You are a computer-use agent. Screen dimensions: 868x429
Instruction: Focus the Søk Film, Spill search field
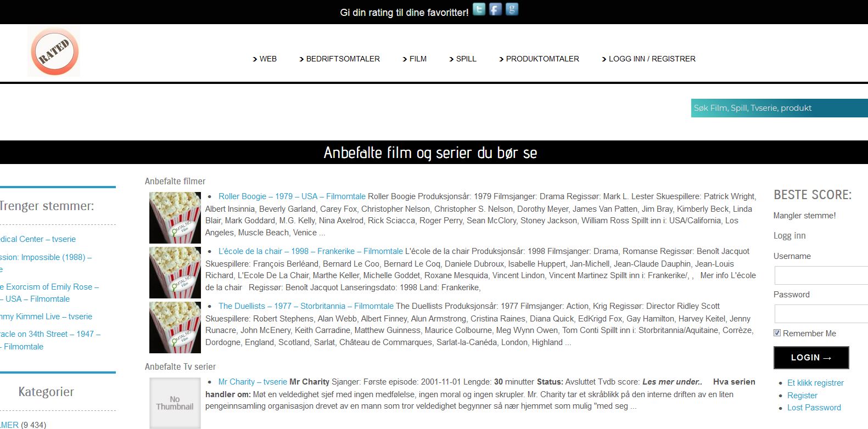click(x=779, y=108)
